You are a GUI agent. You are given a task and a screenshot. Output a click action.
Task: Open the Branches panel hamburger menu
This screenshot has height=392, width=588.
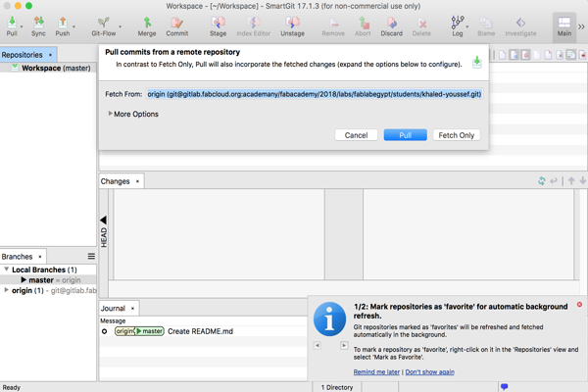(x=91, y=256)
